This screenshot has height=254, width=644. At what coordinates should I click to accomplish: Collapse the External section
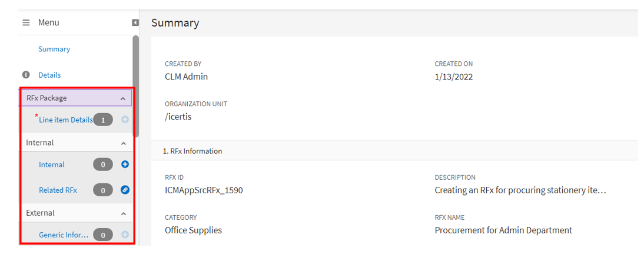[123, 213]
